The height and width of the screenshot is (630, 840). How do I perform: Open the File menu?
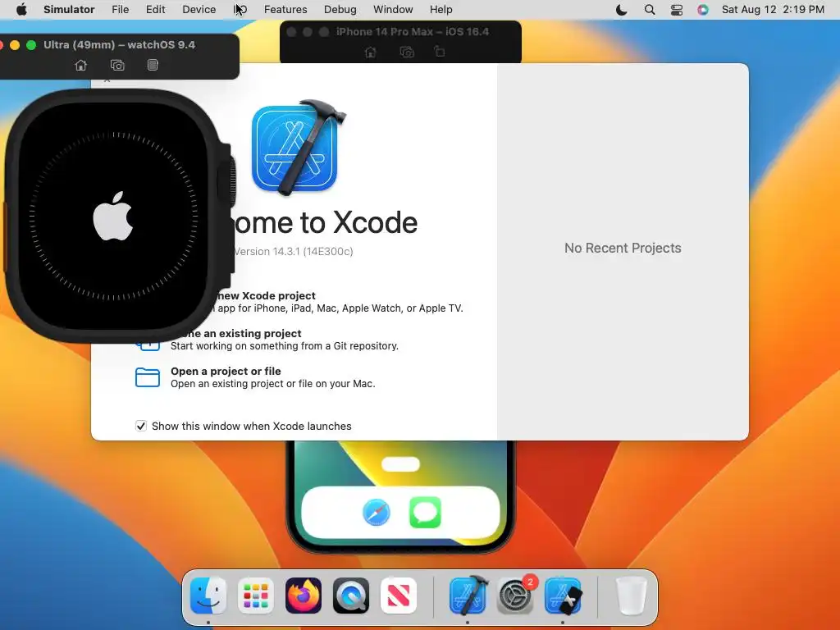click(120, 10)
